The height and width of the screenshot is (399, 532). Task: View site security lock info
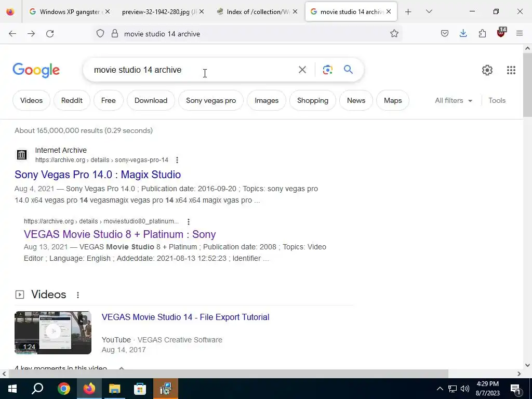[x=115, y=34]
